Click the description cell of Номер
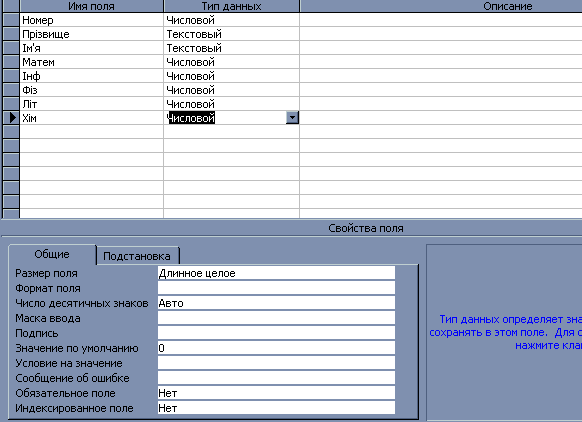This screenshot has height=422, width=582. pyautogui.click(x=441, y=20)
